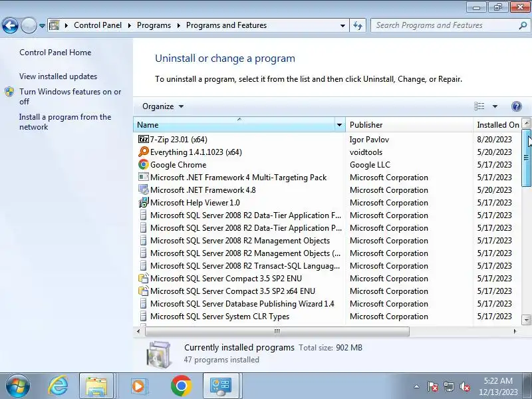Screen dimensions: 532x399
Task: Click the scroll down arrow of program list
Action: (x=526, y=320)
